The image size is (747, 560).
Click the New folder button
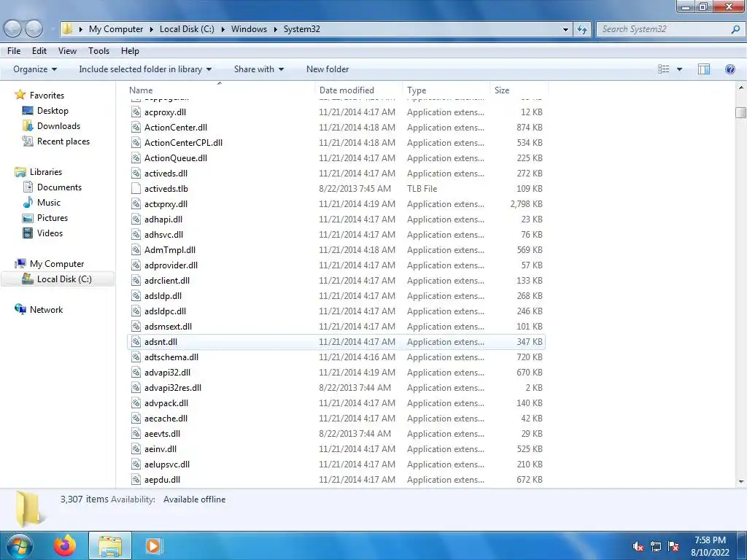(x=328, y=69)
